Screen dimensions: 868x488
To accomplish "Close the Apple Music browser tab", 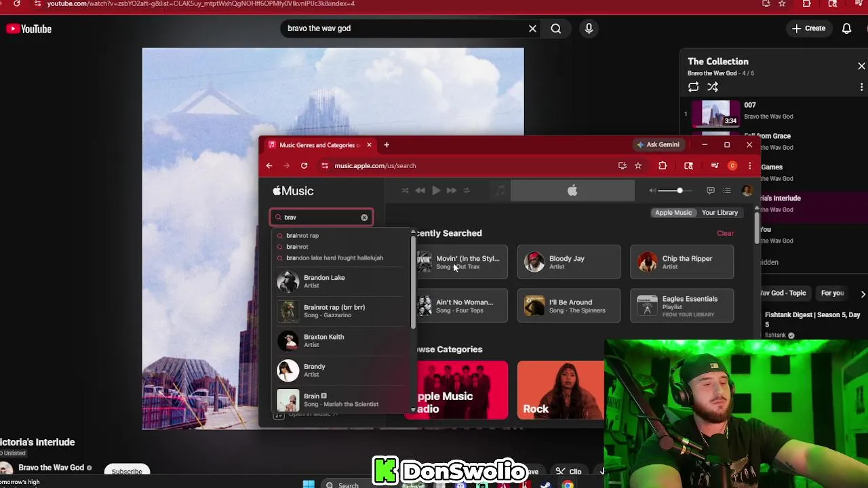I will [369, 145].
